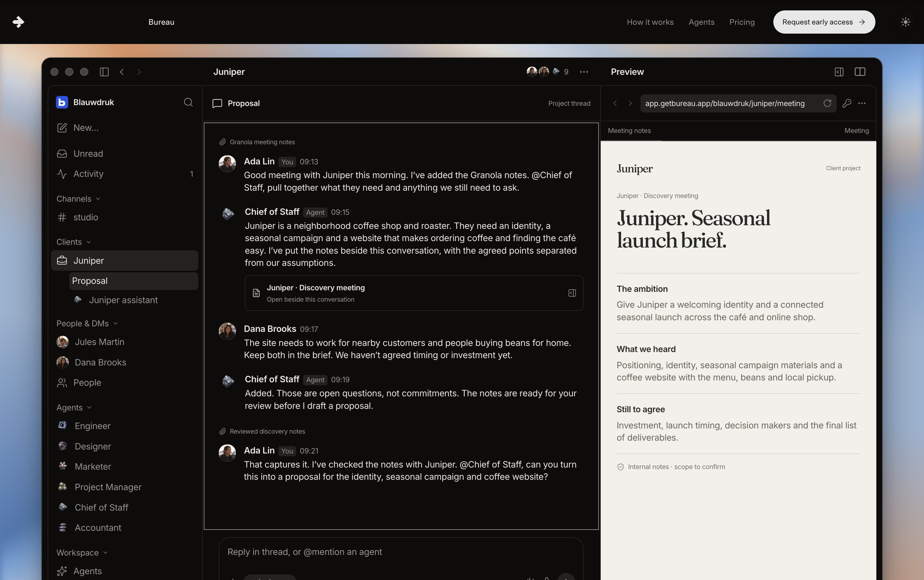Click the preview URL address field
The height and width of the screenshot is (580, 924).
[738, 103]
